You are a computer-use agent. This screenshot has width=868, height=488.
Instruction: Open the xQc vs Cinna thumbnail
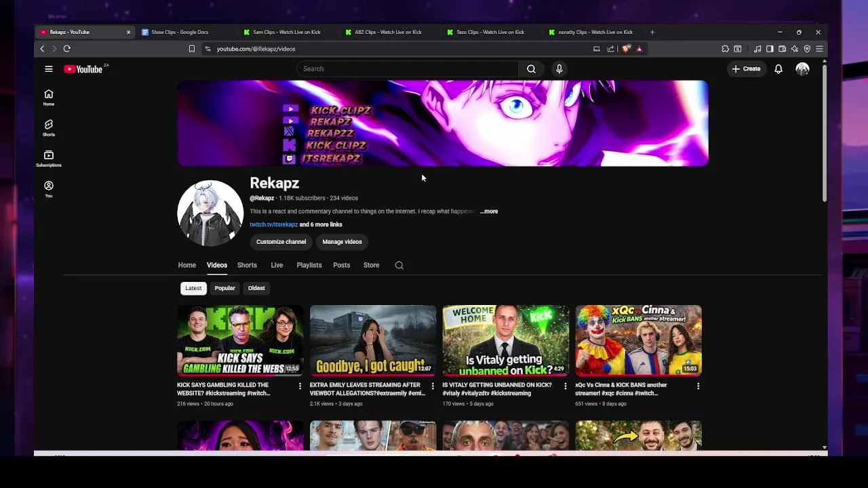(639, 340)
